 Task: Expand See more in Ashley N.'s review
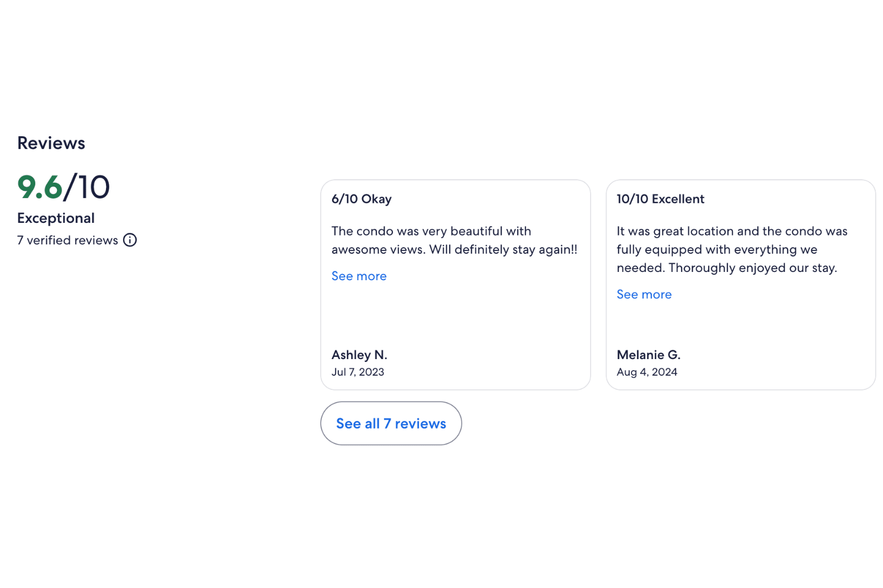[x=359, y=276]
